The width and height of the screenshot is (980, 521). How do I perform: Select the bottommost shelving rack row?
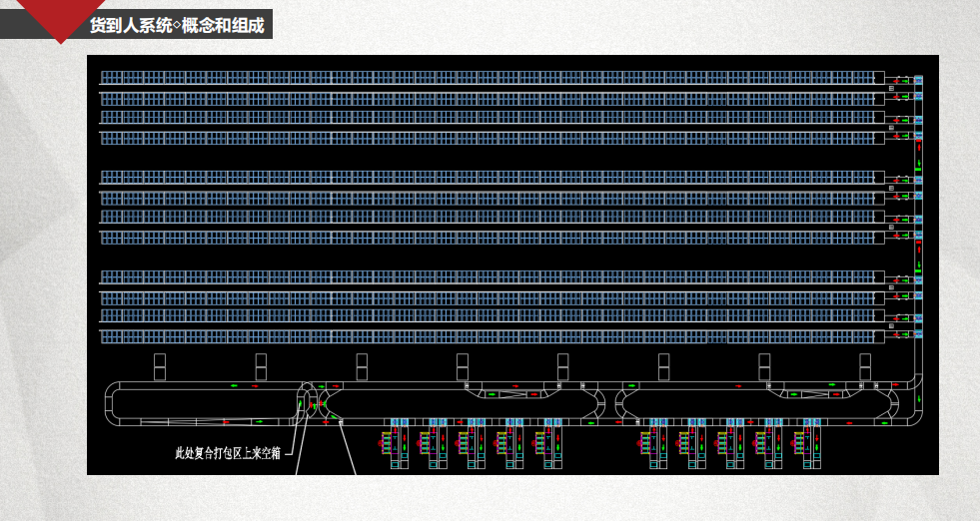click(490, 337)
